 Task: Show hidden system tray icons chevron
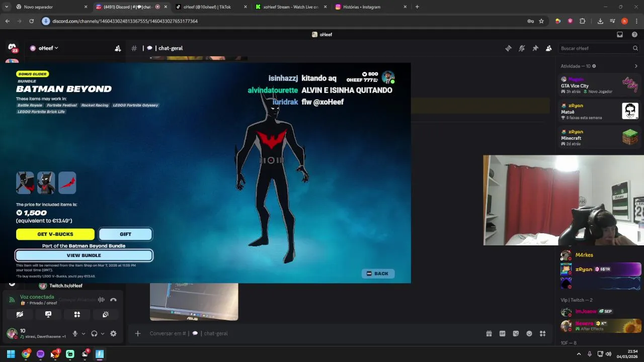[579, 354]
